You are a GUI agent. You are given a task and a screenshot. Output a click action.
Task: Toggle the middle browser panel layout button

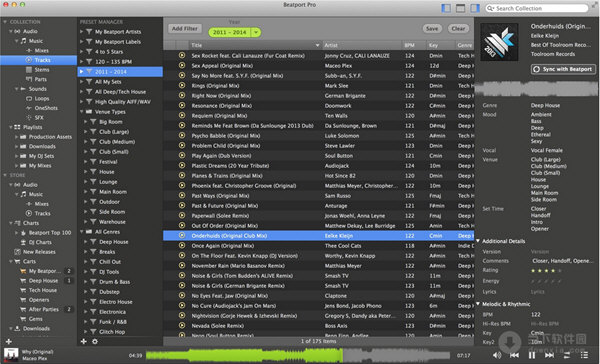pos(461,8)
